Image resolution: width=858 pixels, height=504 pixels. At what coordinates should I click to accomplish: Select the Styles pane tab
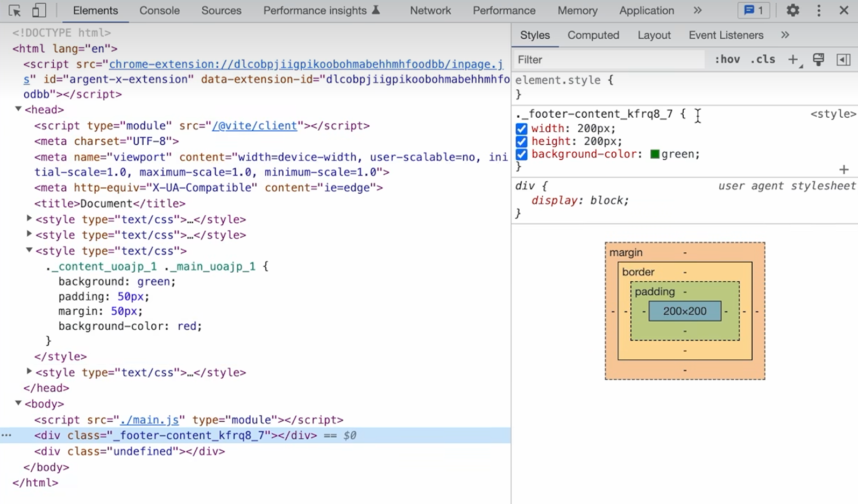[x=535, y=35]
